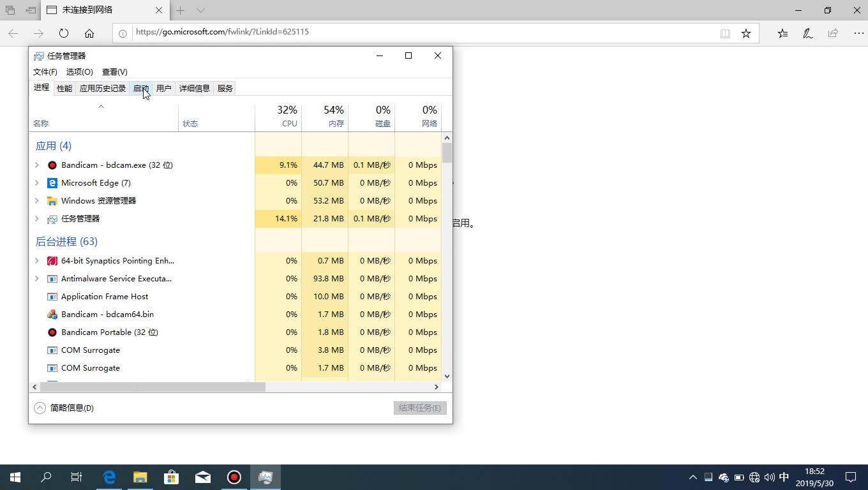Sort processes by 状态 column header
This screenshot has height=490, width=868.
[216, 117]
